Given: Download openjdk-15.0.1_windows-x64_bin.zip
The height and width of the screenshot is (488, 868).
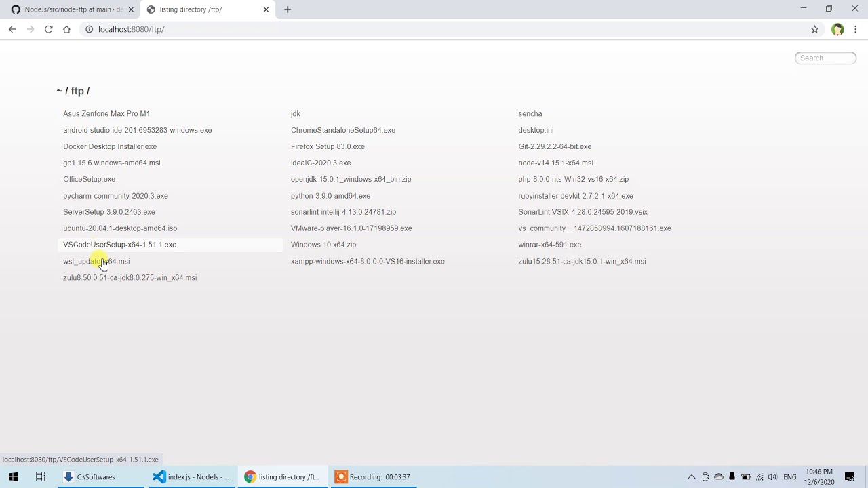Looking at the screenshot, I should click(x=351, y=179).
